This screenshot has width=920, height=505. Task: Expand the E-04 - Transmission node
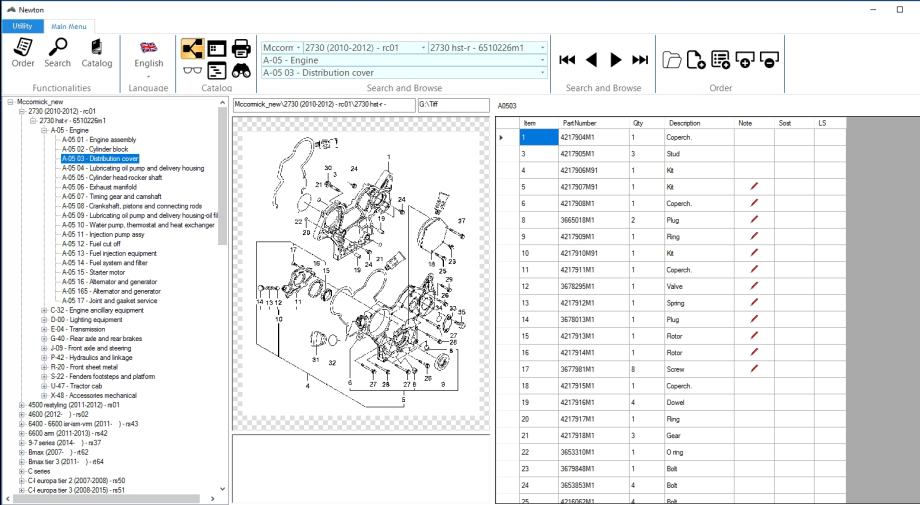[44, 329]
